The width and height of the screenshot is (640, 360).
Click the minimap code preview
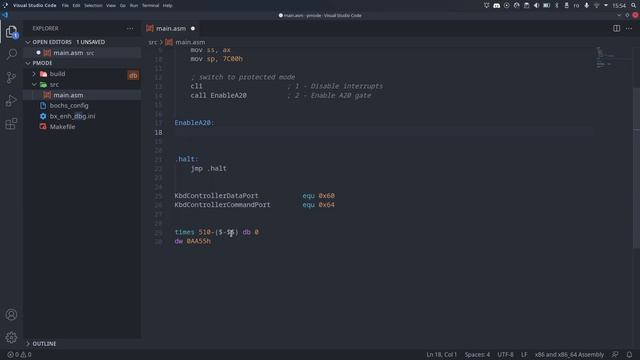[x=604, y=57]
